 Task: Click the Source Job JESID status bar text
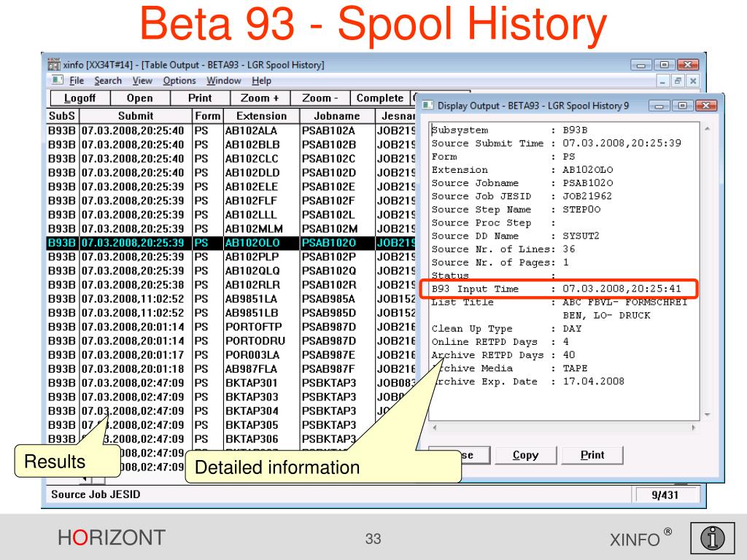click(x=96, y=494)
